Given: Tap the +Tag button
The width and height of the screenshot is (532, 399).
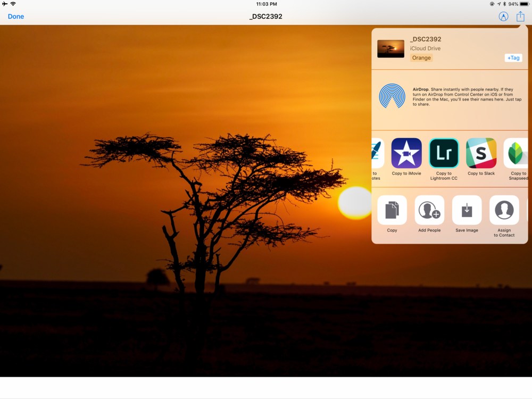Looking at the screenshot, I should [513, 58].
